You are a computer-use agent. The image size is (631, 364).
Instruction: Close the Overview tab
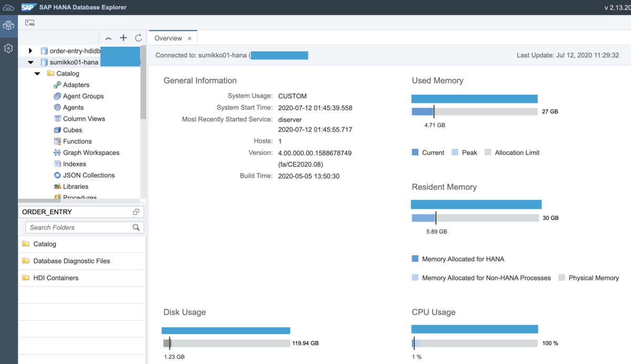(x=190, y=38)
